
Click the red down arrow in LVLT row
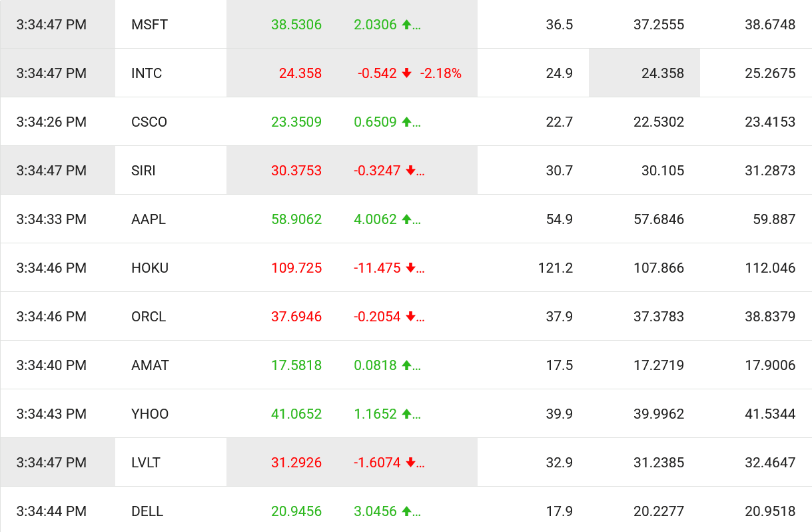(411, 463)
